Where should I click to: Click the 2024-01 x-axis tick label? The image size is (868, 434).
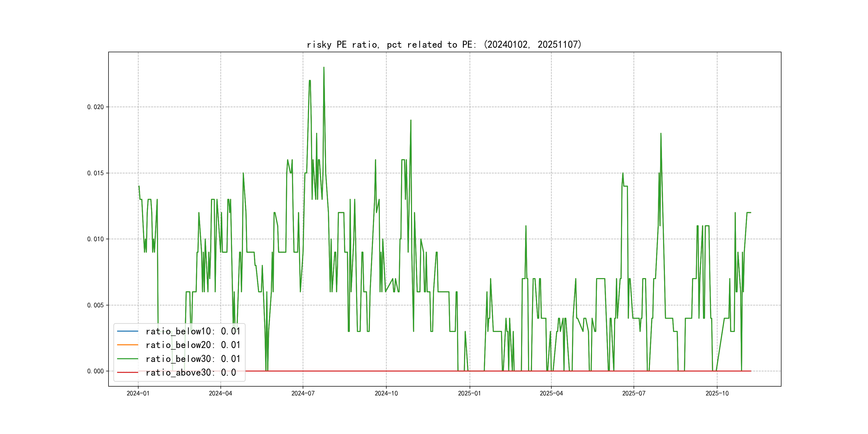(x=138, y=394)
